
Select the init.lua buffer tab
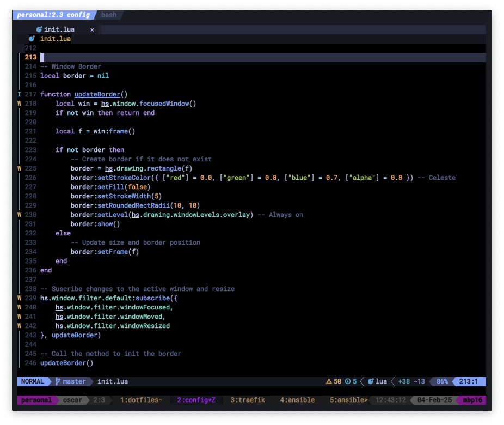(59, 29)
